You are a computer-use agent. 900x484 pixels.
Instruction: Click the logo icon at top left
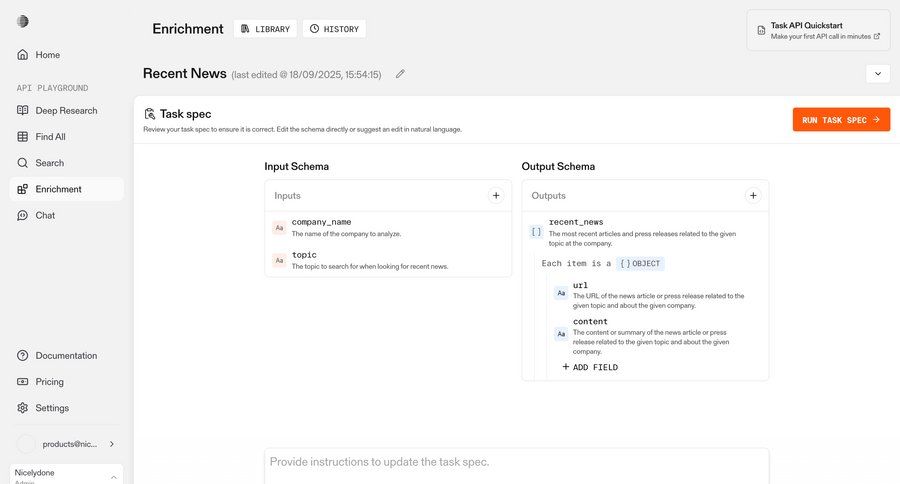[23, 22]
